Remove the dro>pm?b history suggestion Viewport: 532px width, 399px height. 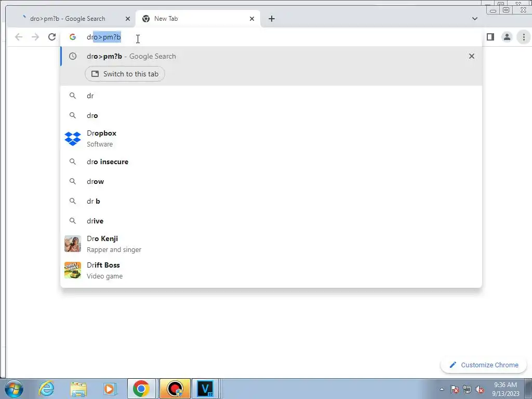click(x=472, y=56)
